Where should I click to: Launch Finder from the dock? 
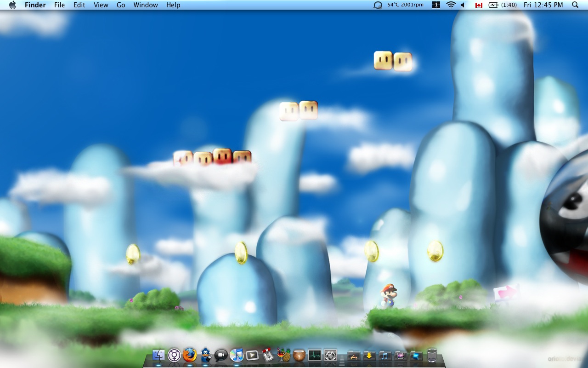click(x=159, y=355)
